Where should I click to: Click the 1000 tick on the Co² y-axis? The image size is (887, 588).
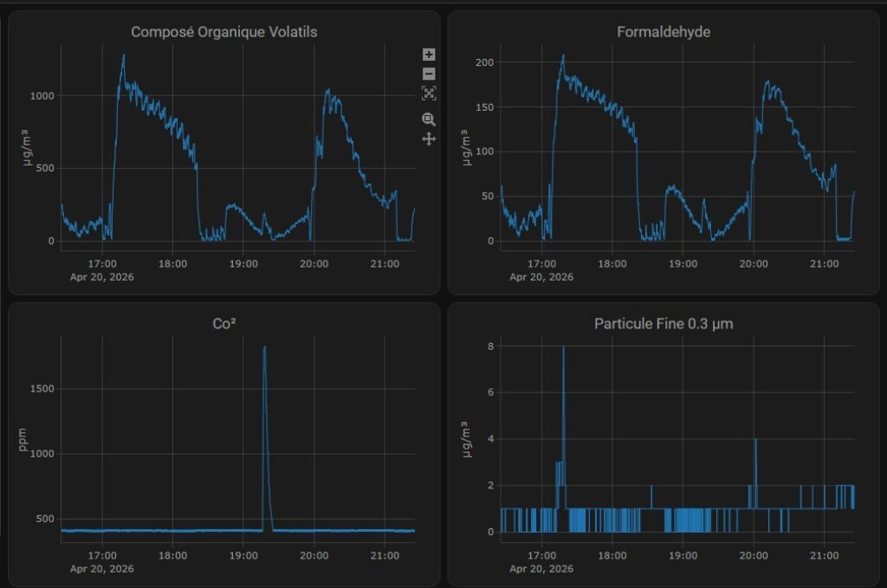[x=42, y=454]
